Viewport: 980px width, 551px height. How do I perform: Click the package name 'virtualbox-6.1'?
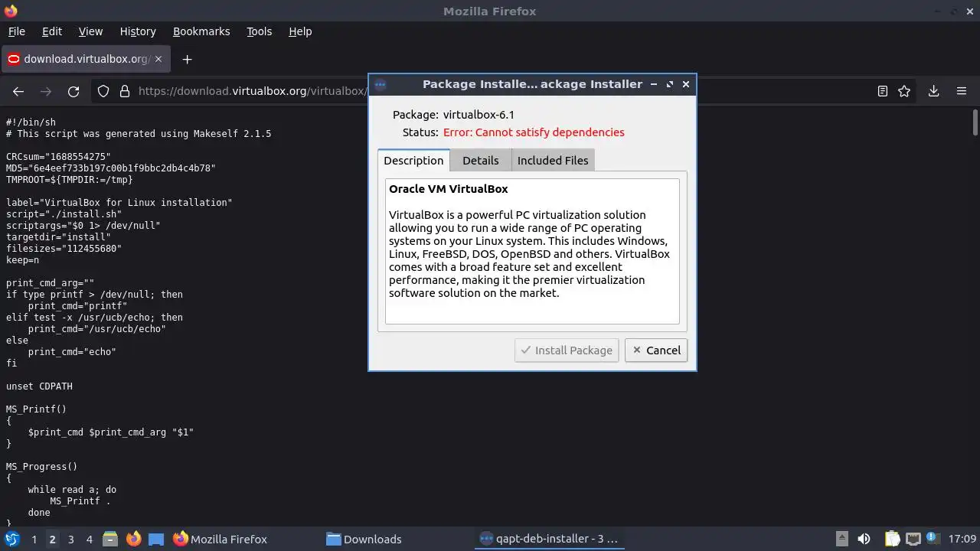479,115
